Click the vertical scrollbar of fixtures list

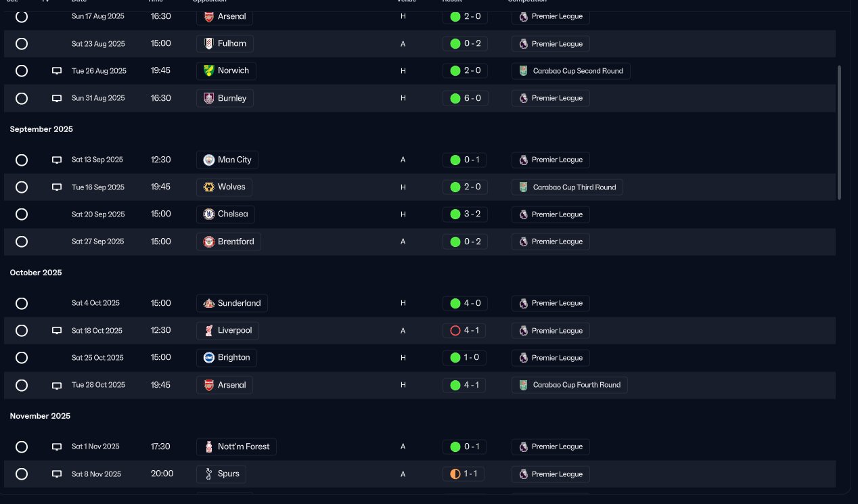pos(840,132)
